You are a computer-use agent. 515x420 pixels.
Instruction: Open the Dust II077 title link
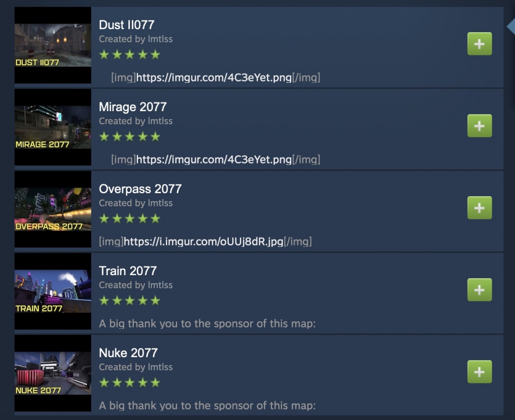[126, 25]
